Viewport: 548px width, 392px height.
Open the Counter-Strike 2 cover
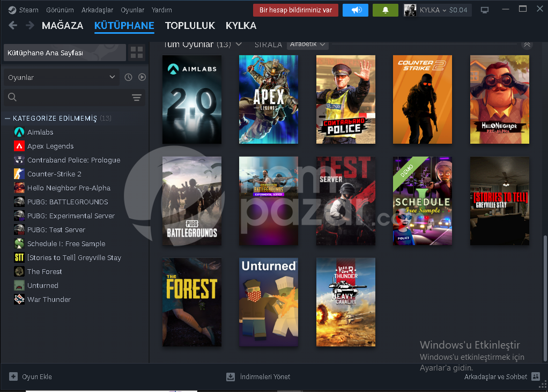422,99
